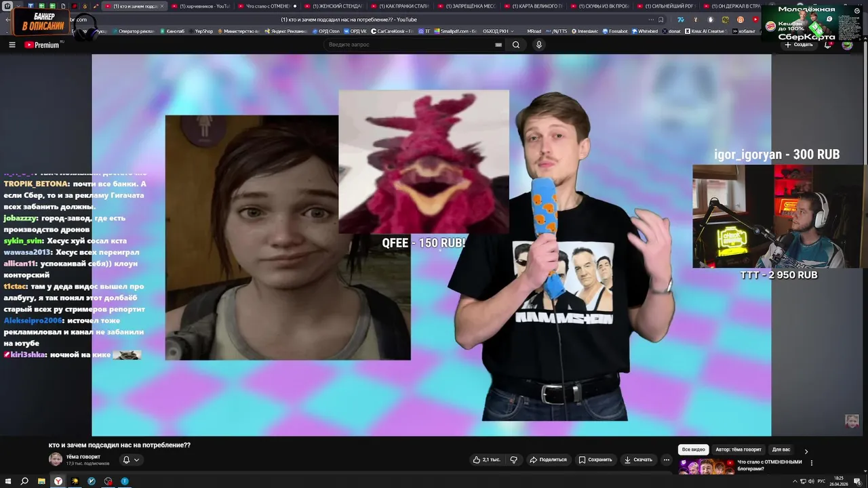Open Yandex Browser from the taskbar
The image size is (868, 488).
coord(58,481)
